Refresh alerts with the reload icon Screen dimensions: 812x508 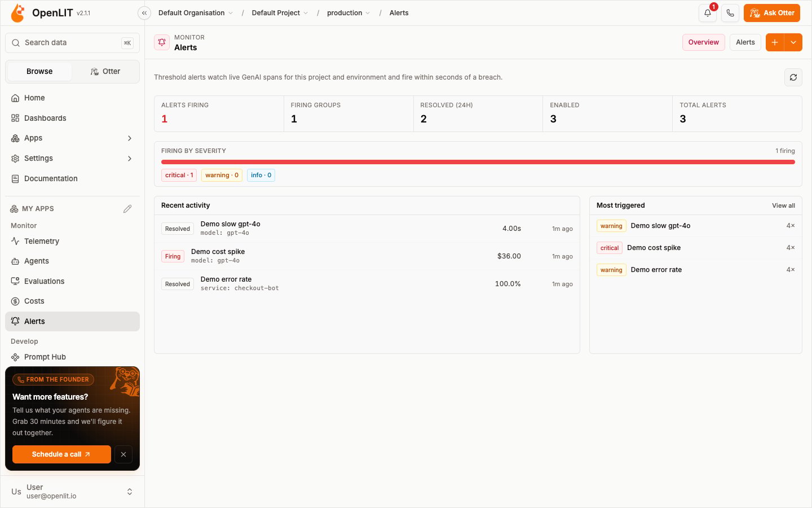coord(793,77)
